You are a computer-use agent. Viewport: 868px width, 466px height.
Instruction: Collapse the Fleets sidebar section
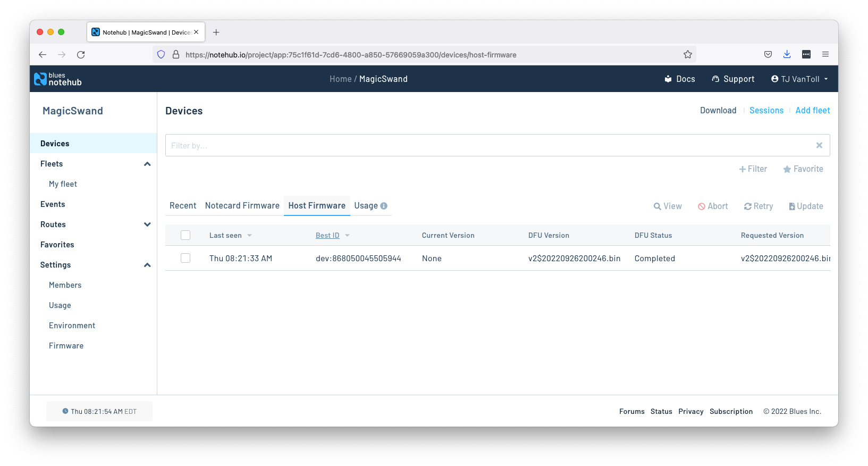[x=147, y=164]
